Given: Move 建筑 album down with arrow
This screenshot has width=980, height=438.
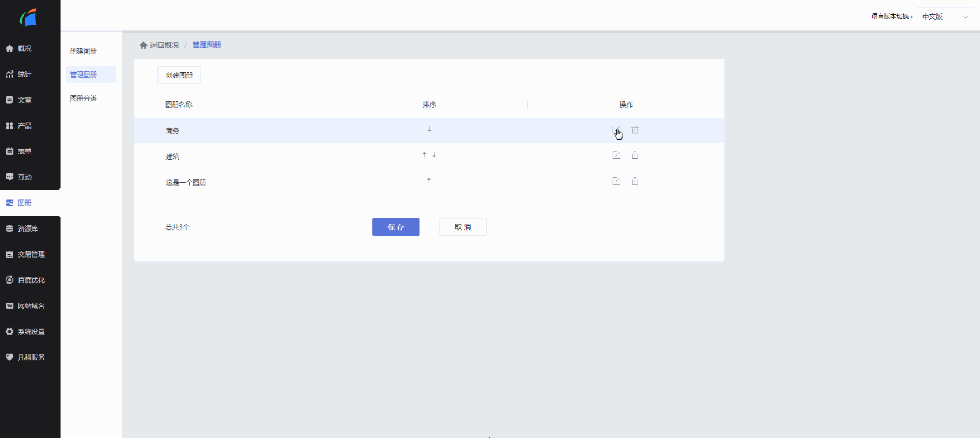Looking at the screenshot, I should 434,154.
